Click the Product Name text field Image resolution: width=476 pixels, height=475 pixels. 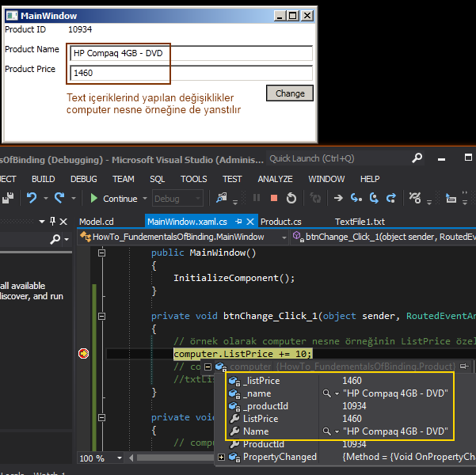pos(191,54)
